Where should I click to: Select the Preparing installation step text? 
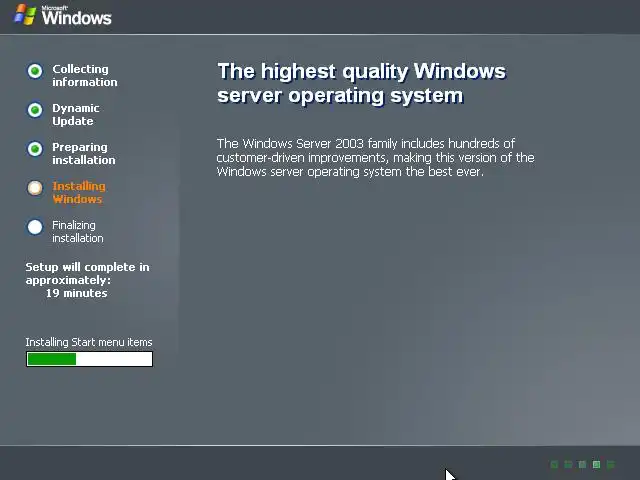pos(84,153)
